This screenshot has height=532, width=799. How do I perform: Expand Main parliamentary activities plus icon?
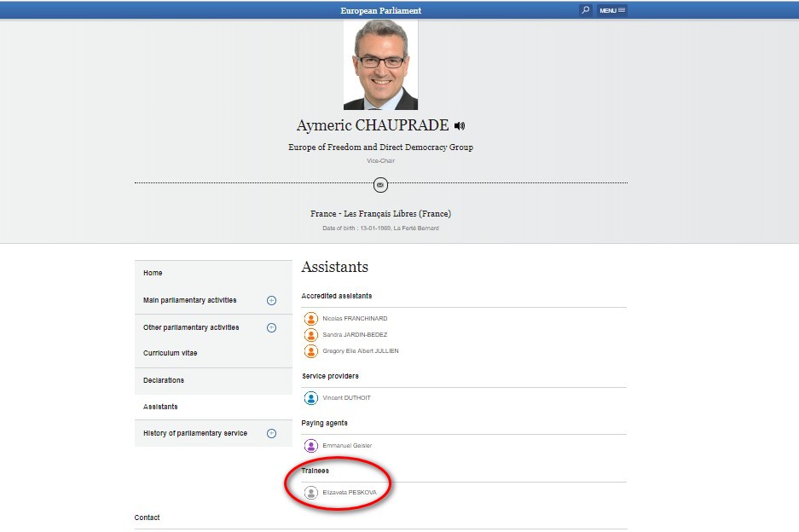pyautogui.click(x=271, y=300)
